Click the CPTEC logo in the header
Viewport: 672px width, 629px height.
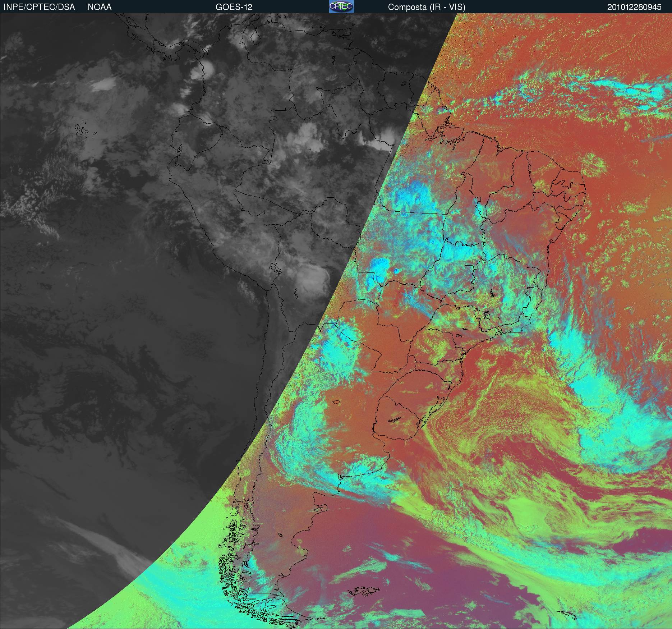click(x=341, y=6)
